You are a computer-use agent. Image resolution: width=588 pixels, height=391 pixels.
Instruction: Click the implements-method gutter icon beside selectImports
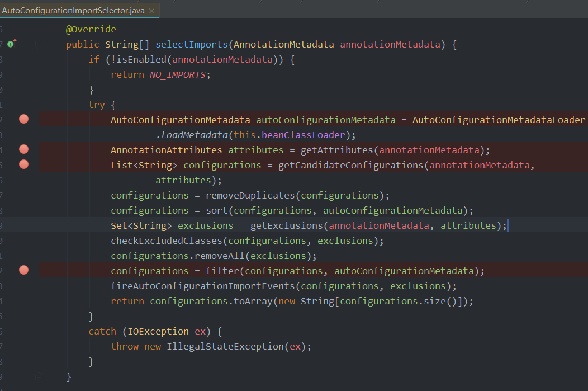pos(12,44)
